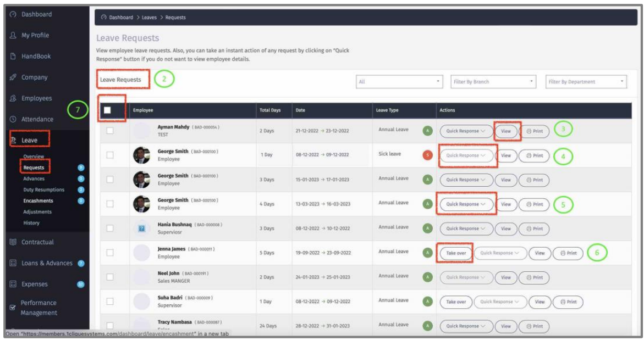
Task: Toggle the select-all checkbox in table header
Action: (108, 110)
